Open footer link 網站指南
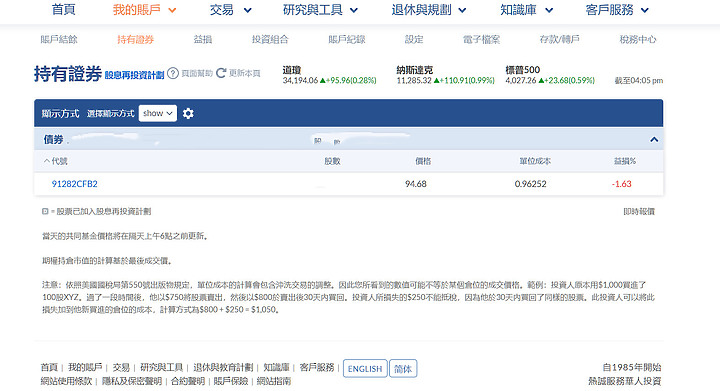Viewport: 720px width, 391px height. tap(274, 381)
